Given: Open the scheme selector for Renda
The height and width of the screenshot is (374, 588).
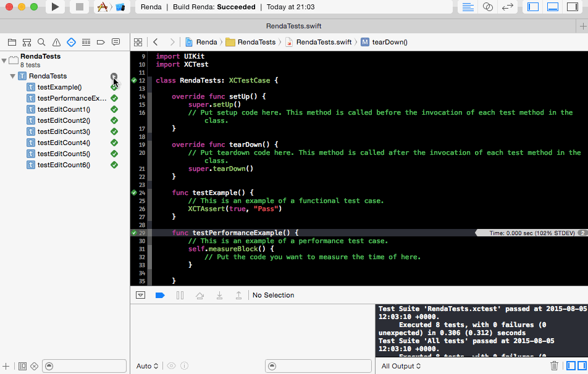Looking at the screenshot, I should [x=103, y=7].
